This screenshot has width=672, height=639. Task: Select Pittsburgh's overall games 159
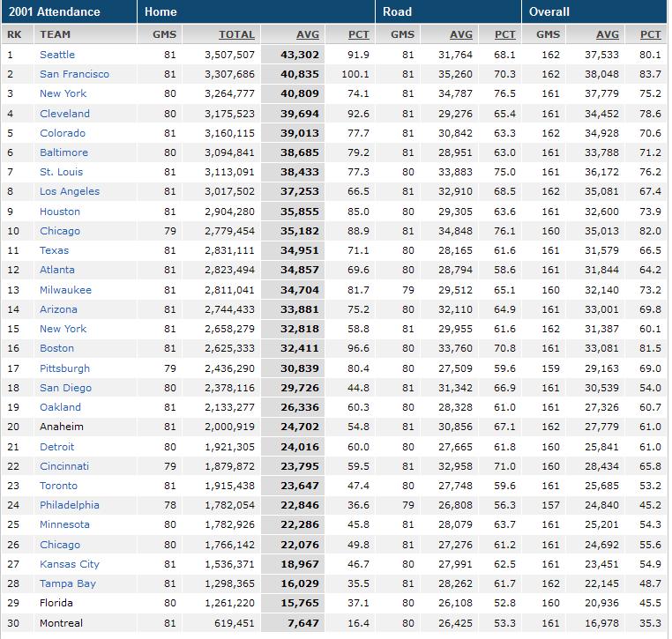click(550, 368)
